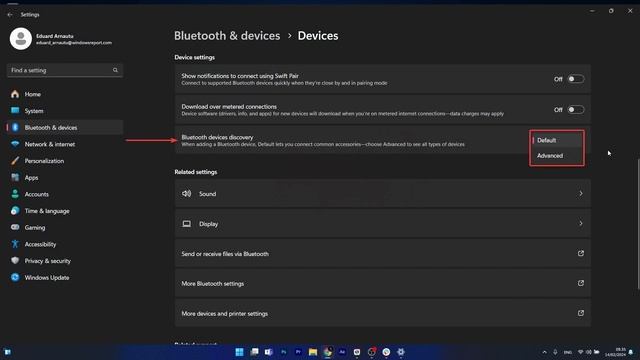Click the Settings page vertical scrollbar
The height and width of the screenshot is (360, 640).
tap(638, 224)
